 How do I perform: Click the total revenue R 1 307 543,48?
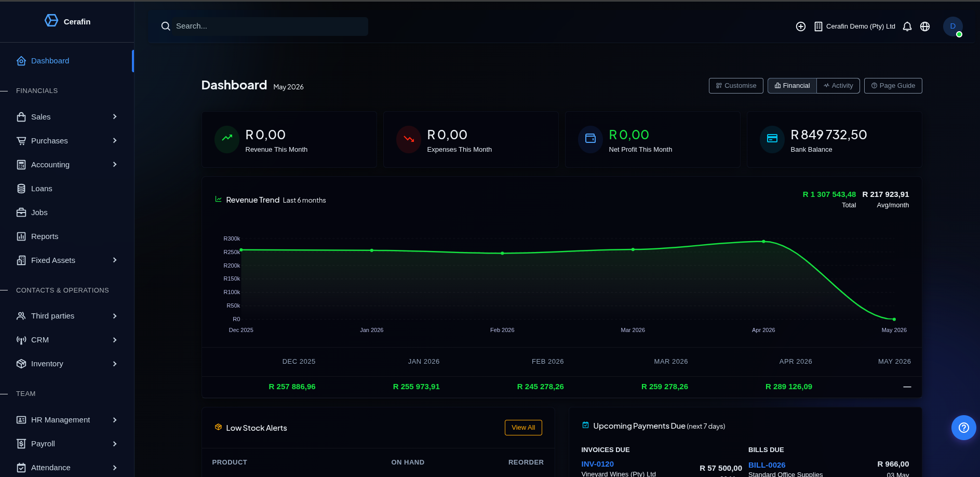pyautogui.click(x=829, y=194)
